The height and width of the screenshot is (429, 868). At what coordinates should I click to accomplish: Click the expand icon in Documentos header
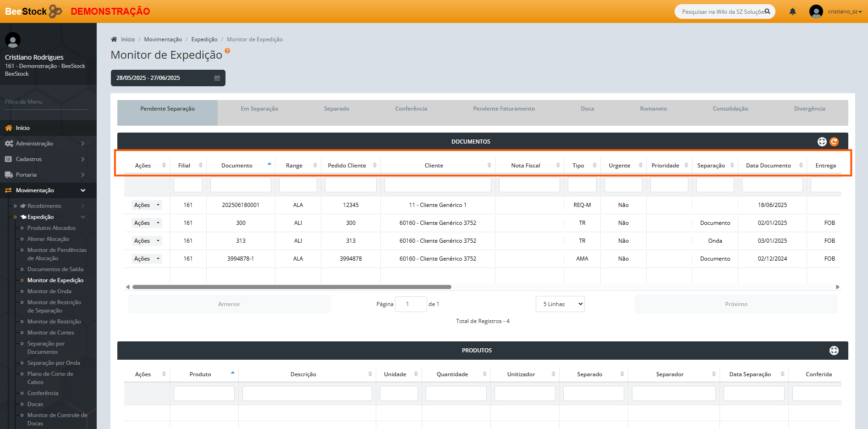click(x=822, y=142)
